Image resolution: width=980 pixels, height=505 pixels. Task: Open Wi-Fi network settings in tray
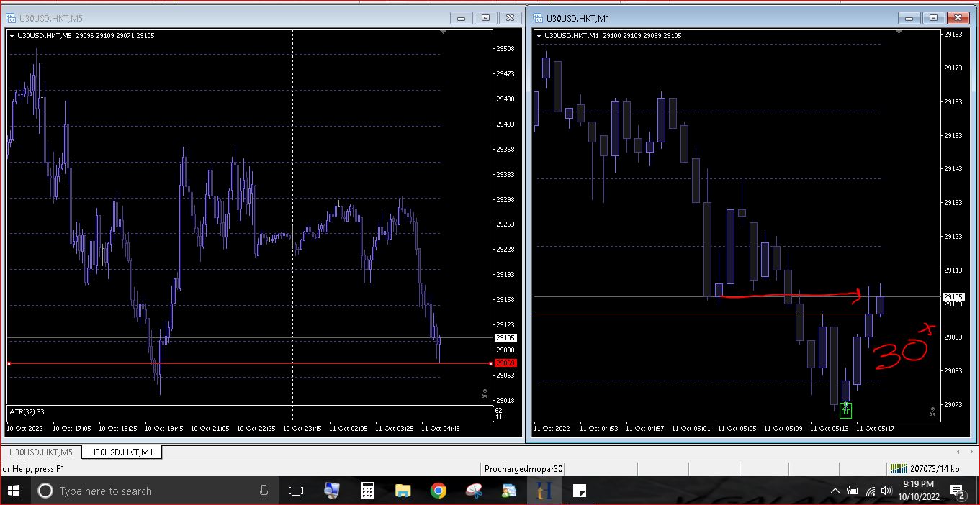click(x=870, y=491)
